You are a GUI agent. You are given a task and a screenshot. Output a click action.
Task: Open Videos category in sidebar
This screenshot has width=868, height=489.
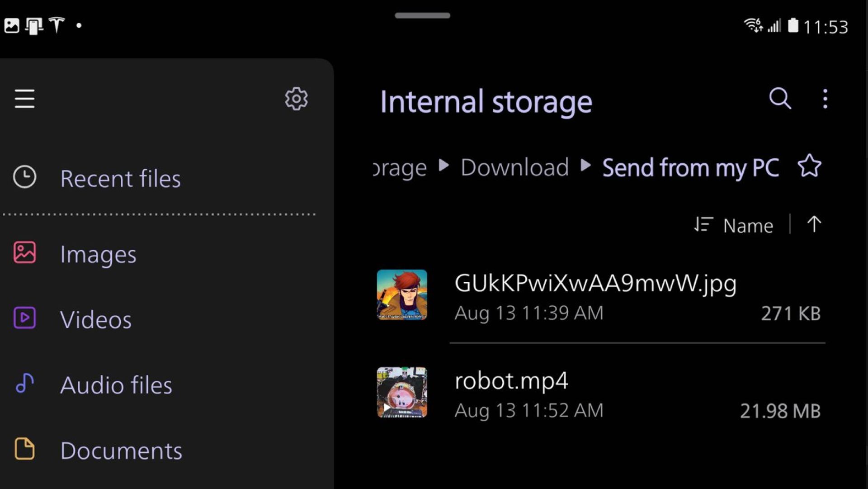95,319
